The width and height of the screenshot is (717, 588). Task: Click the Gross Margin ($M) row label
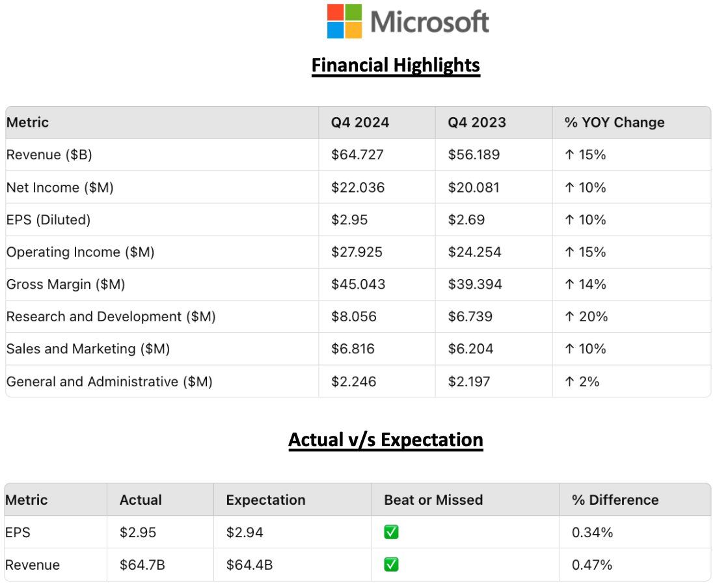pyautogui.click(x=66, y=284)
